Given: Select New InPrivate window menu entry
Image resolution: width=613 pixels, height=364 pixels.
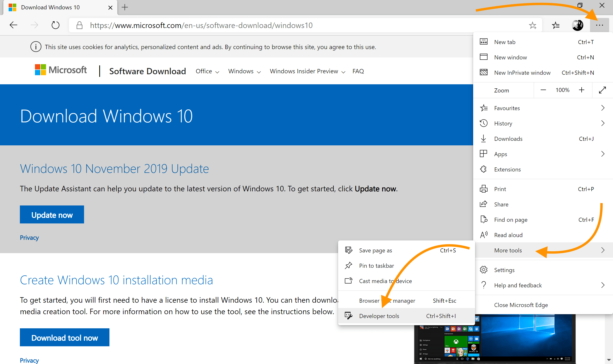Looking at the screenshot, I should 543,72.
